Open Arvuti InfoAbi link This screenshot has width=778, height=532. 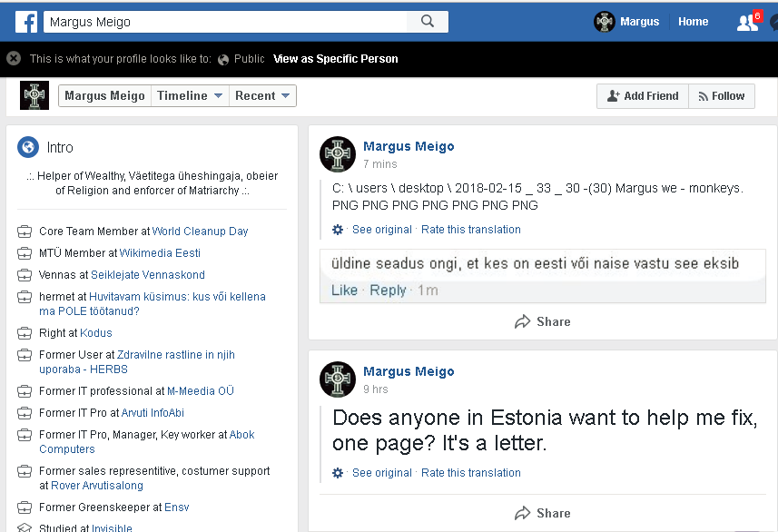tap(153, 413)
